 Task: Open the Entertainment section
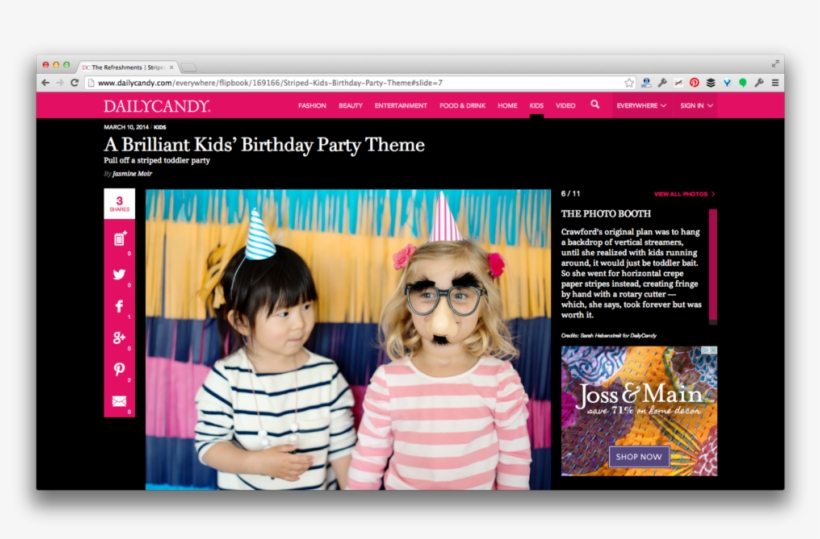click(x=401, y=106)
